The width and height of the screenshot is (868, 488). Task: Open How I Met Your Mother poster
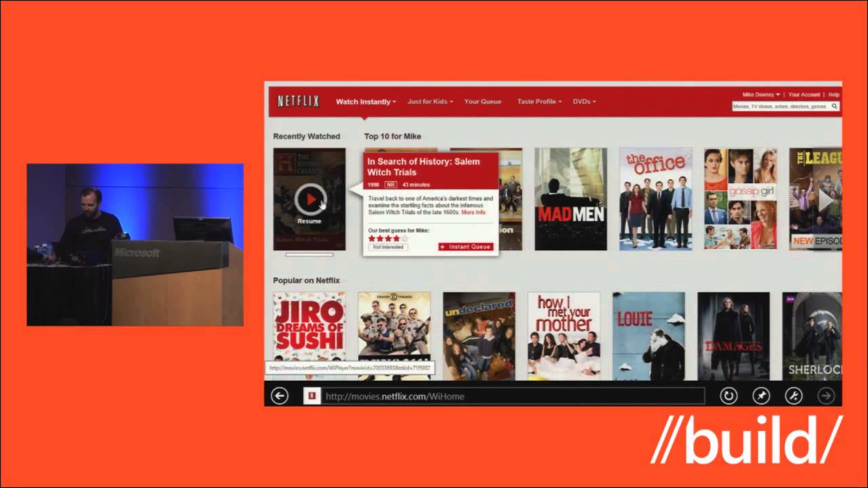click(x=564, y=336)
